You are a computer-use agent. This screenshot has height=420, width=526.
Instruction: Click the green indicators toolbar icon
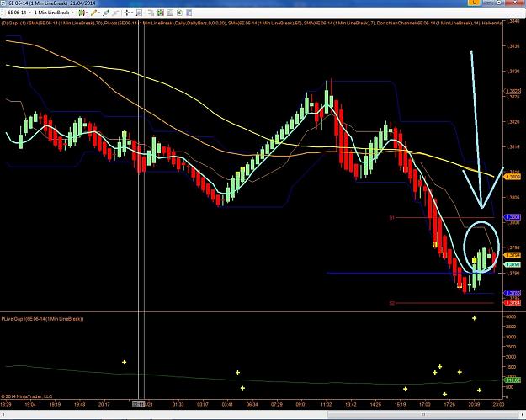click(x=161, y=13)
